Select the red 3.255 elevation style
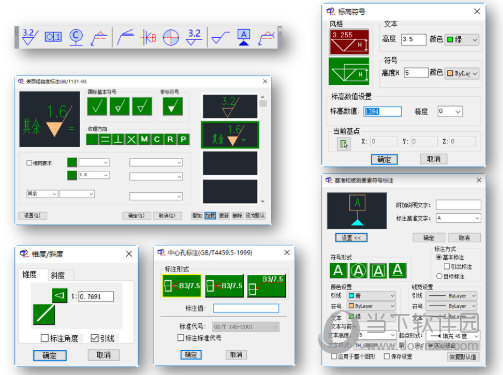503x375 pixels. click(349, 42)
